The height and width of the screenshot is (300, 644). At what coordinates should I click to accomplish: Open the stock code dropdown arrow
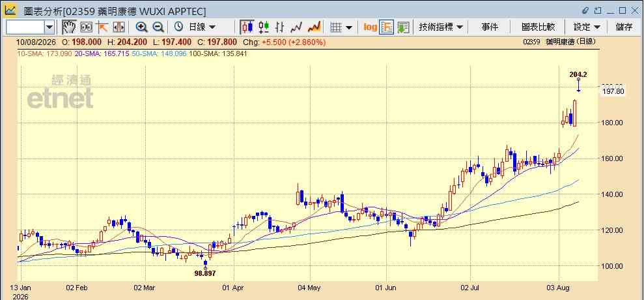(49, 27)
